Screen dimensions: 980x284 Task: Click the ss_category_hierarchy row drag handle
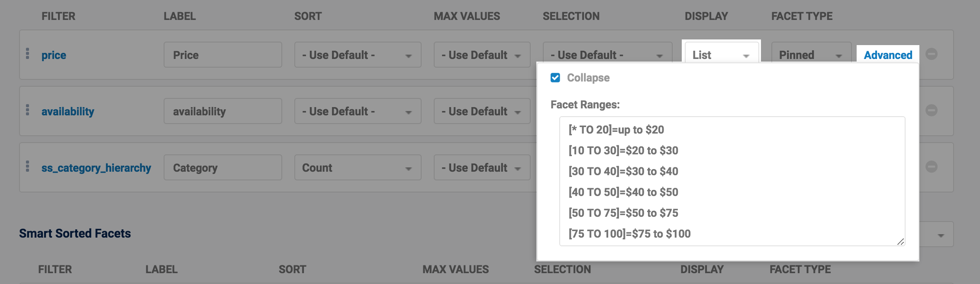(x=28, y=166)
